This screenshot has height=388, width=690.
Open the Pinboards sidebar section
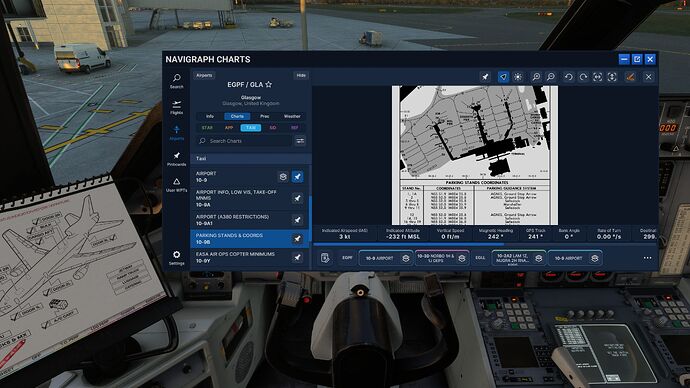point(176,159)
